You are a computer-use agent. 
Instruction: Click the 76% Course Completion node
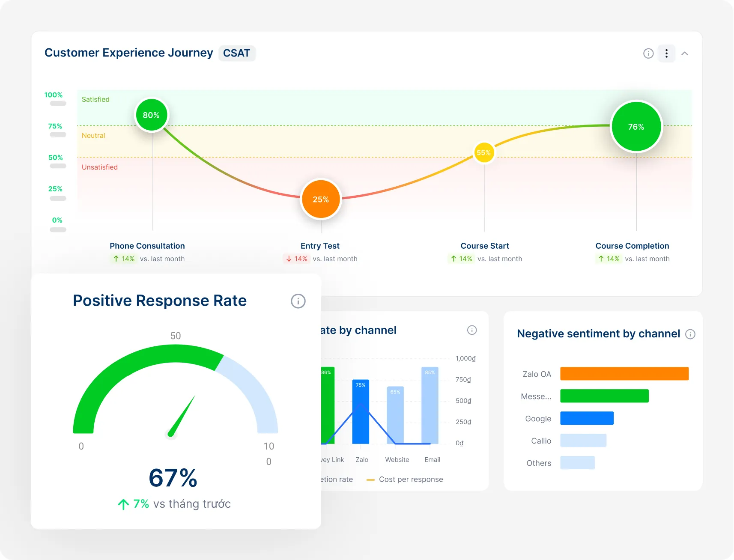point(636,127)
